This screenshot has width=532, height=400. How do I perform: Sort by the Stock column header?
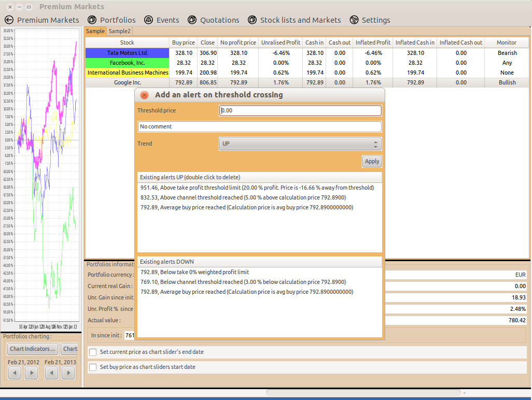point(127,42)
